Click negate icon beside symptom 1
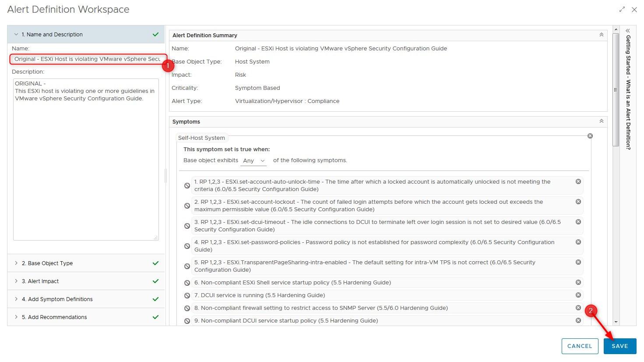644x362 pixels. pos(187,186)
